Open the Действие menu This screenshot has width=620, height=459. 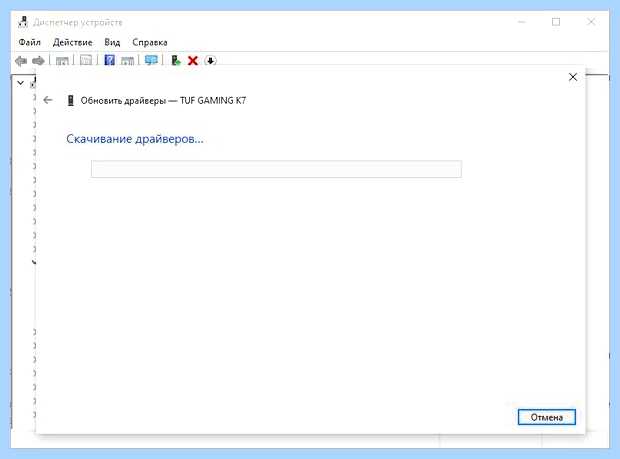pos(73,42)
